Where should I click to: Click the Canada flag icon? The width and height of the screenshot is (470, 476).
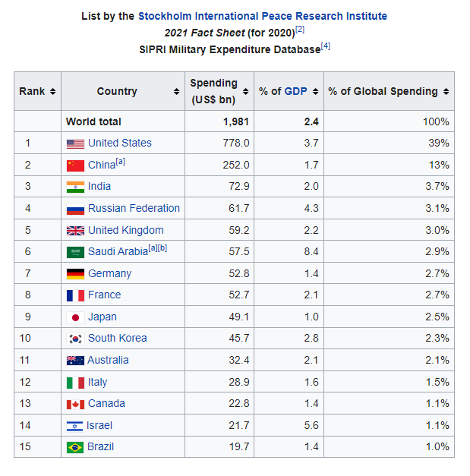pyautogui.click(x=75, y=404)
